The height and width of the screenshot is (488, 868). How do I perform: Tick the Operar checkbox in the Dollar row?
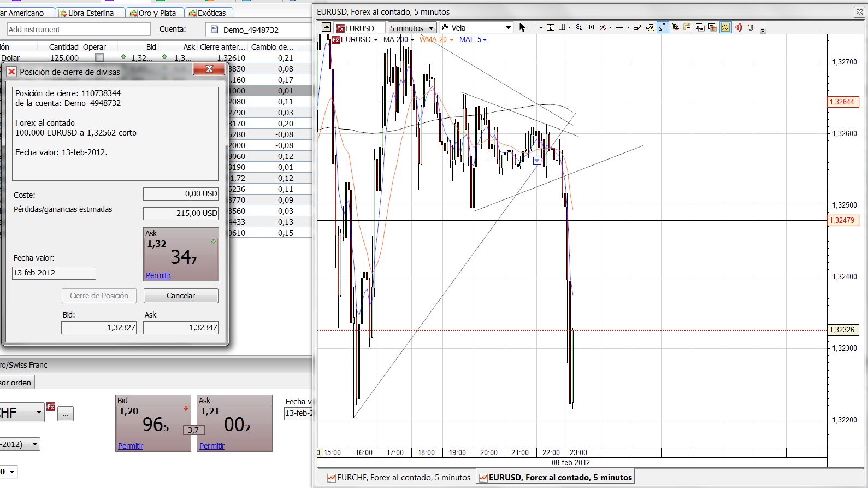pos(99,57)
